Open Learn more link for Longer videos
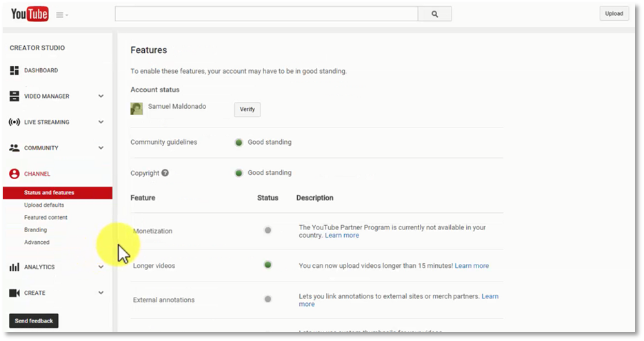 (472, 266)
